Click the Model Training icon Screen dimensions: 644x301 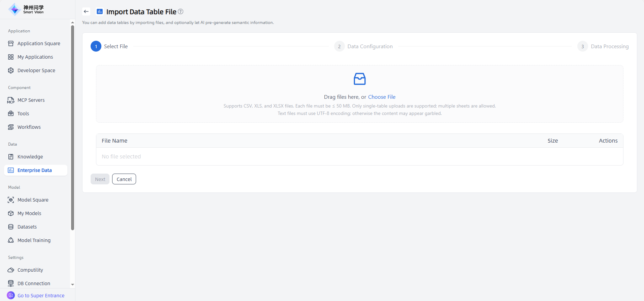click(11, 240)
